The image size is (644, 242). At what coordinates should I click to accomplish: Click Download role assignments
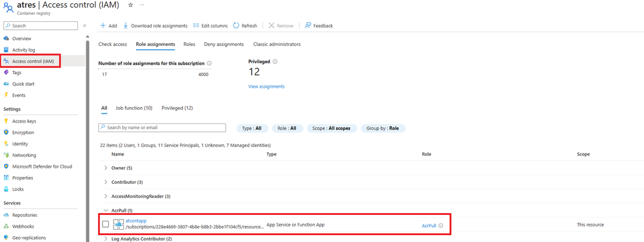click(x=155, y=25)
